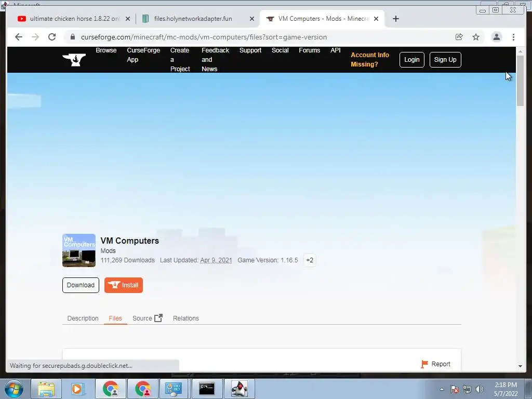Share this page icon in address bar
Image resolution: width=532 pixels, height=399 pixels.
459,37
